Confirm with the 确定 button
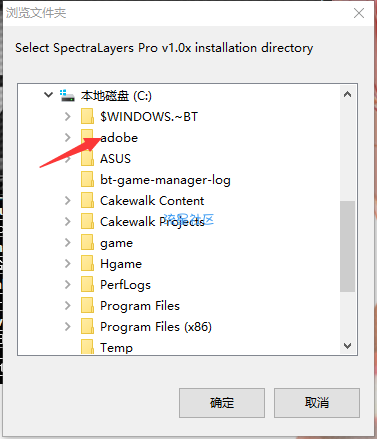The image size is (377, 439). point(222,403)
